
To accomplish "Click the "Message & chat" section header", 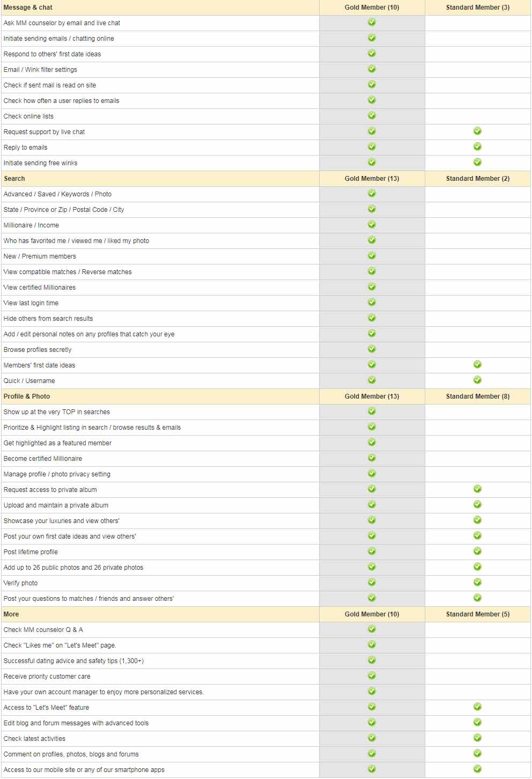I will [x=28, y=8].
